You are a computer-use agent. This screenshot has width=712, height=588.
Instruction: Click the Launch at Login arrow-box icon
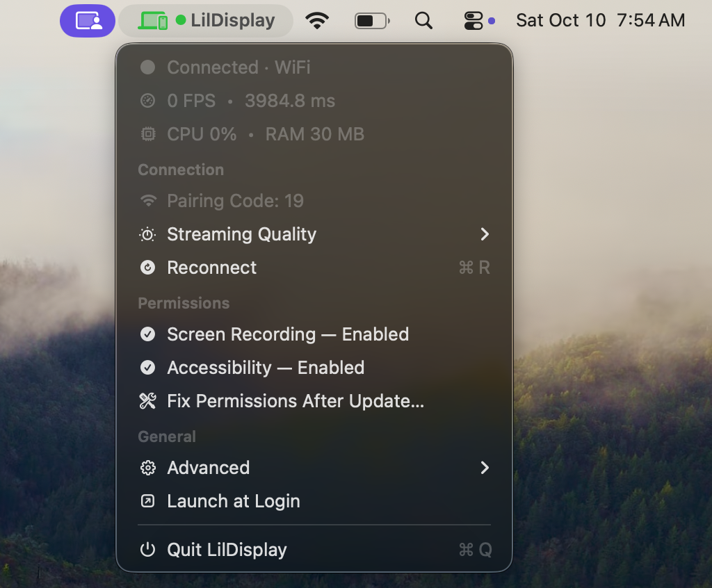point(147,501)
